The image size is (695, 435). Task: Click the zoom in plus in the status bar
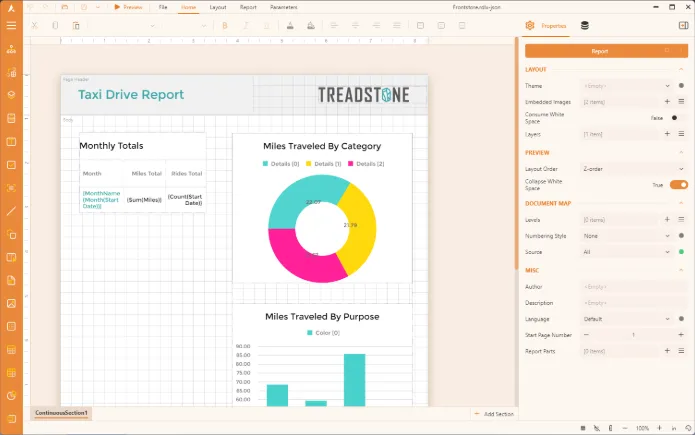pyautogui.click(x=660, y=428)
